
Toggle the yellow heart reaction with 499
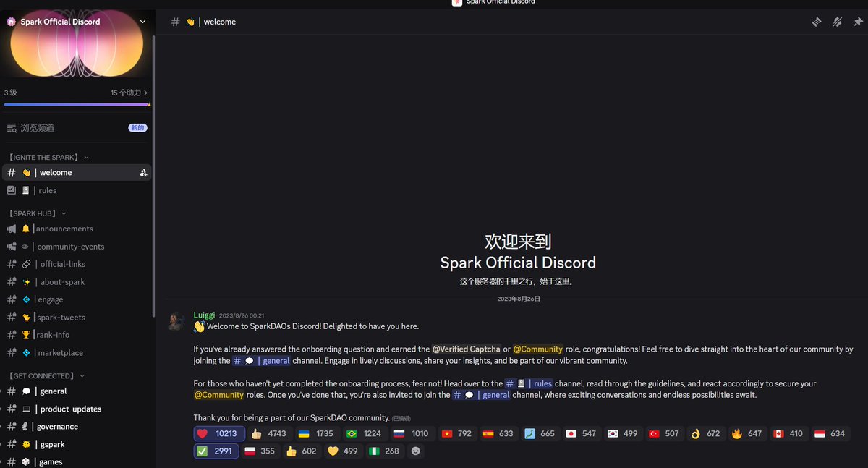343,451
